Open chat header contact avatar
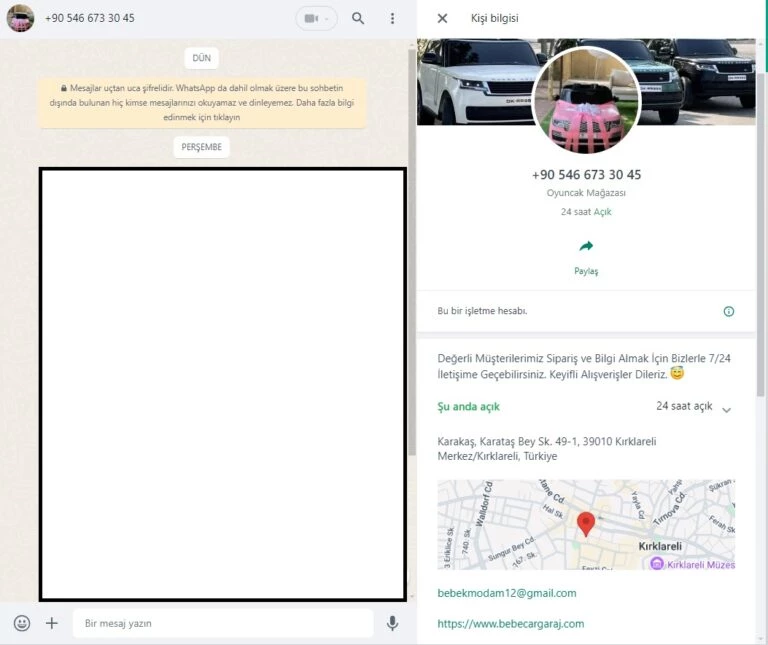Viewport: 768px width, 645px height. tap(20, 18)
